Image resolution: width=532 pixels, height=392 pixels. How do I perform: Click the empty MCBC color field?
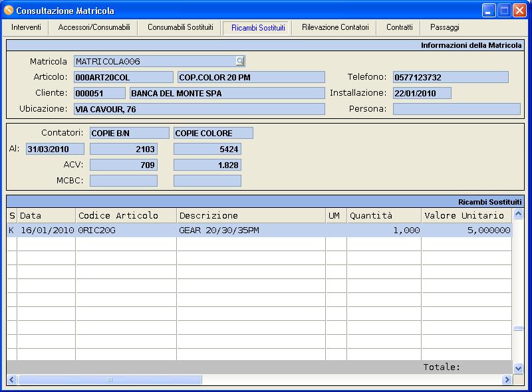(x=207, y=181)
